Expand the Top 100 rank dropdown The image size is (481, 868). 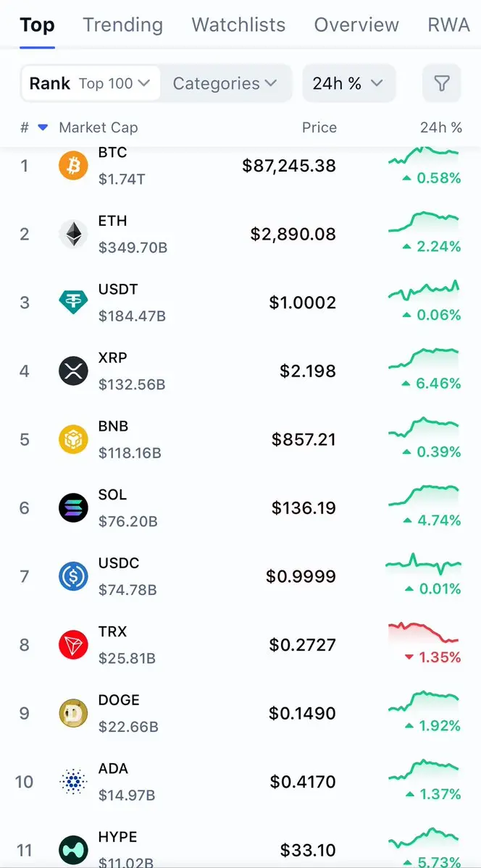pos(114,83)
